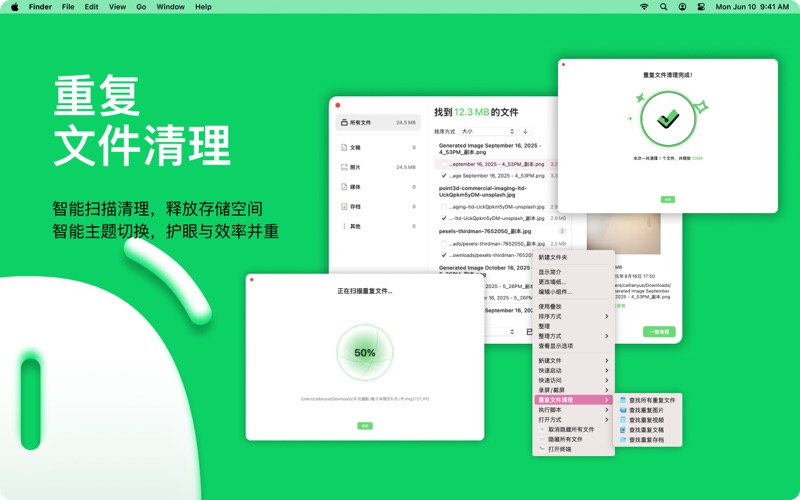The image size is (800, 500).
Task: Click green button in 重复文件清理完成 window
Action: [667, 199]
